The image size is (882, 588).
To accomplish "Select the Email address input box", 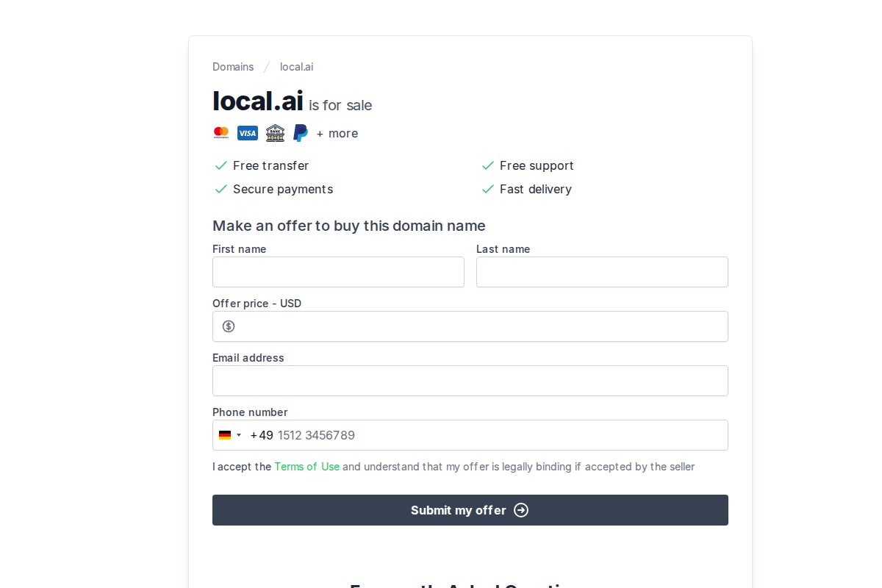I will pos(470,381).
